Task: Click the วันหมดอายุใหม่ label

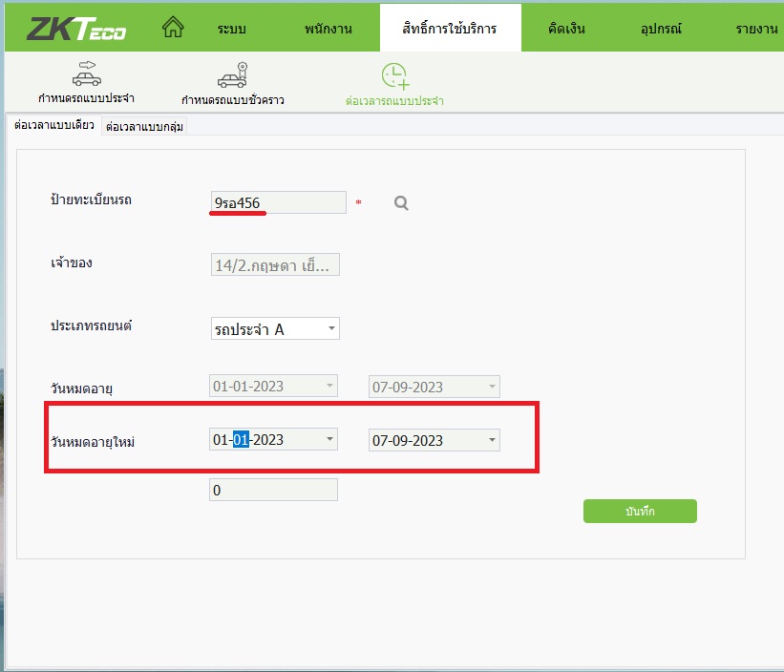Action: tap(93, 442)
